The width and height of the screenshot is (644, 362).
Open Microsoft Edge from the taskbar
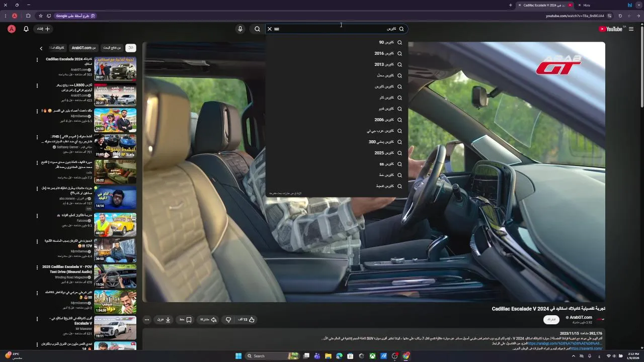pyautogui.click(x=339, y=356)
